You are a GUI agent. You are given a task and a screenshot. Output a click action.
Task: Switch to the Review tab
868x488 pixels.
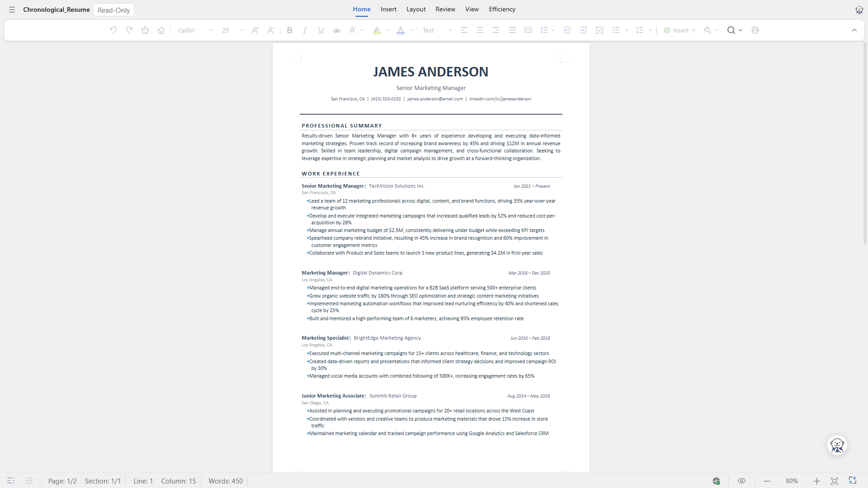point(445,9)
